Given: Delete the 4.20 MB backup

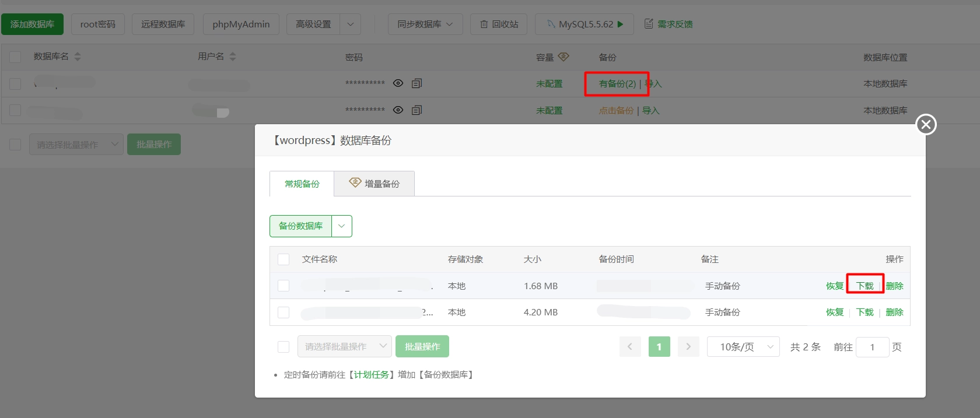Looking at the screenshot, I should [894, 312].
